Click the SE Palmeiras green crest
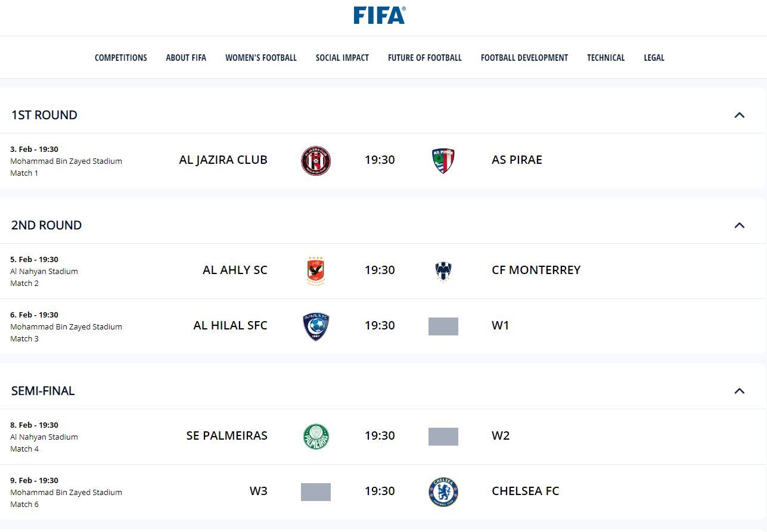The image size is (767, 532). click(x=316, y=436)
